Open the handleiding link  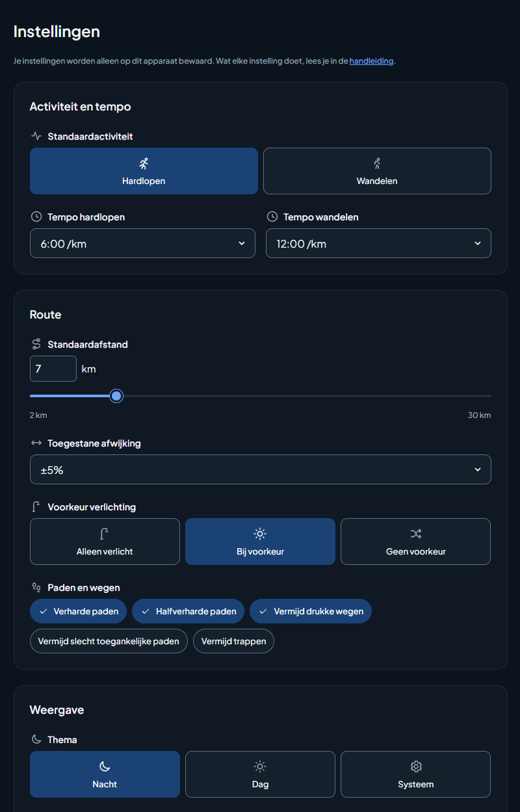[371, 61]
